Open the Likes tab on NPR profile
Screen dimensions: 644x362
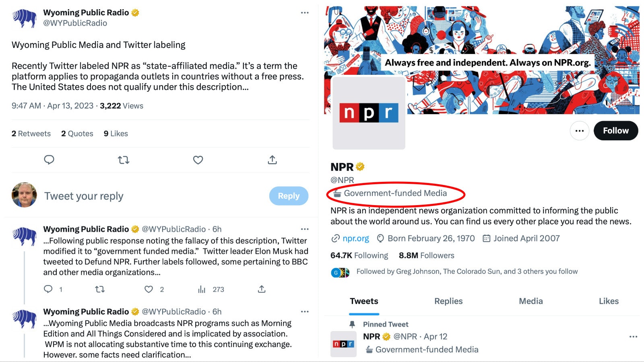point(609,301)
